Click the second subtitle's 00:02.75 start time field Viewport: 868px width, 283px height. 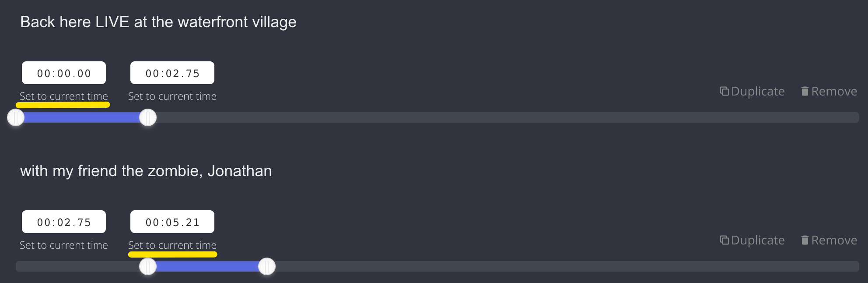[x=64, y=222]
